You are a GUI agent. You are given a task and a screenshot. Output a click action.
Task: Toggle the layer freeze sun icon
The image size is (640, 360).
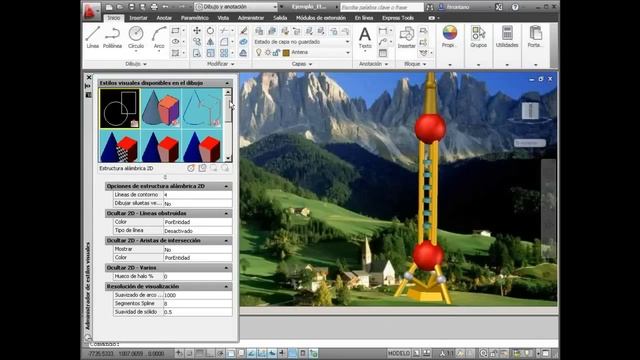[x=268, y=52]
